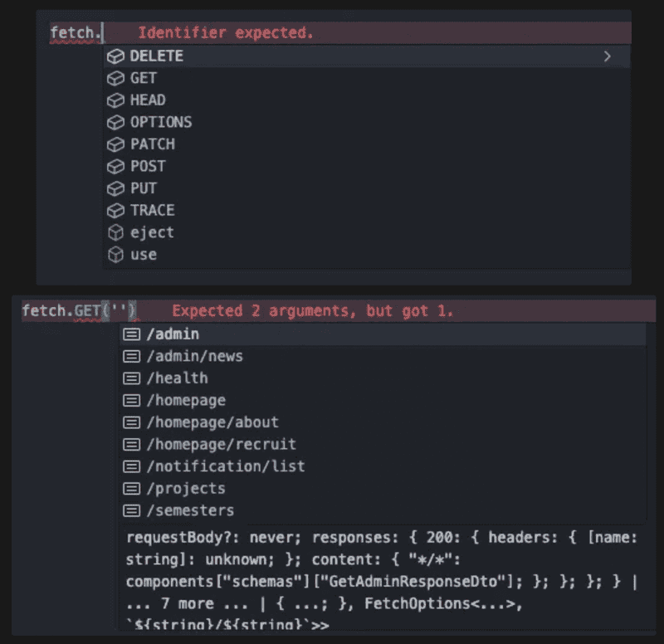Select the /homepage/about path
The height and width of the screenshot is (644, 664).
[212, 422]
